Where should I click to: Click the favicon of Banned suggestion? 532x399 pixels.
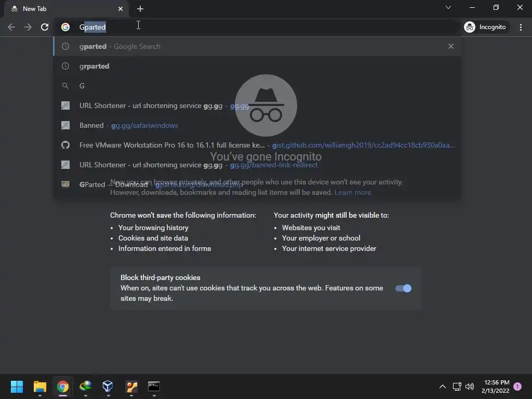[x=65, y=125]
